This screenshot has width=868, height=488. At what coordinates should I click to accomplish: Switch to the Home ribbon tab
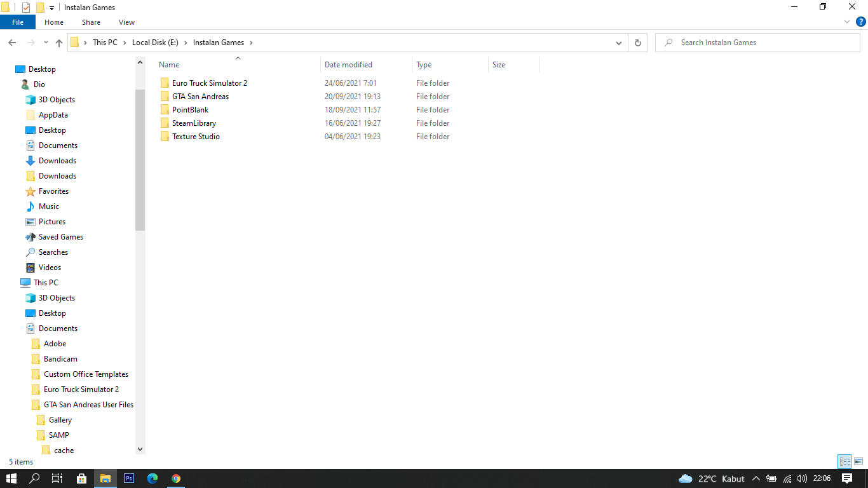[54, 22]
